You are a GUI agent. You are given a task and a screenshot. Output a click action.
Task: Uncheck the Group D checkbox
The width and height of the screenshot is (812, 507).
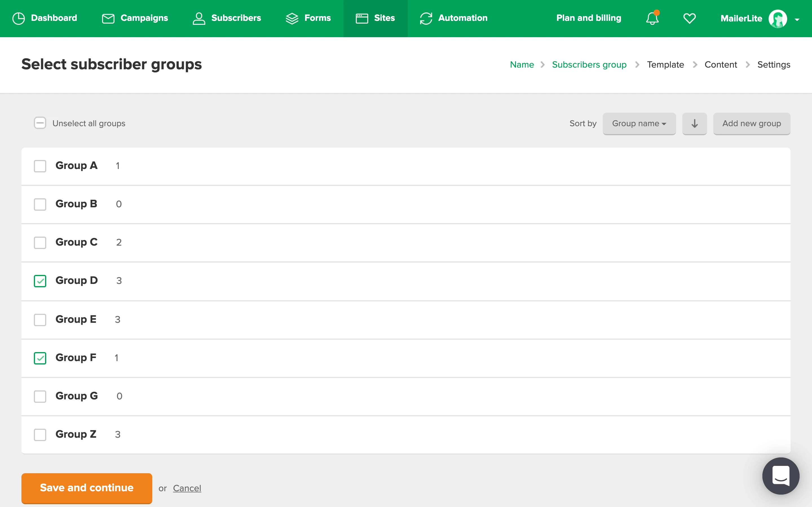pyautogui.click(x=40, y=281)
